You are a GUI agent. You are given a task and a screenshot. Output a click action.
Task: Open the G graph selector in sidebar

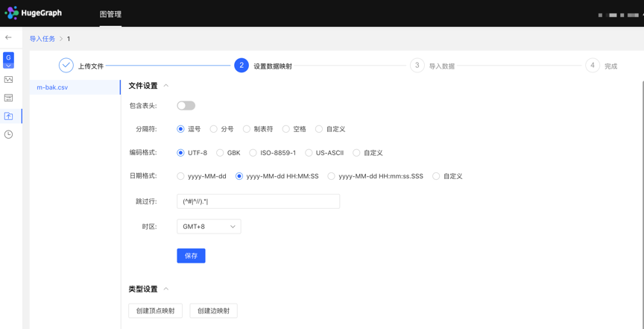coord(8,60)
